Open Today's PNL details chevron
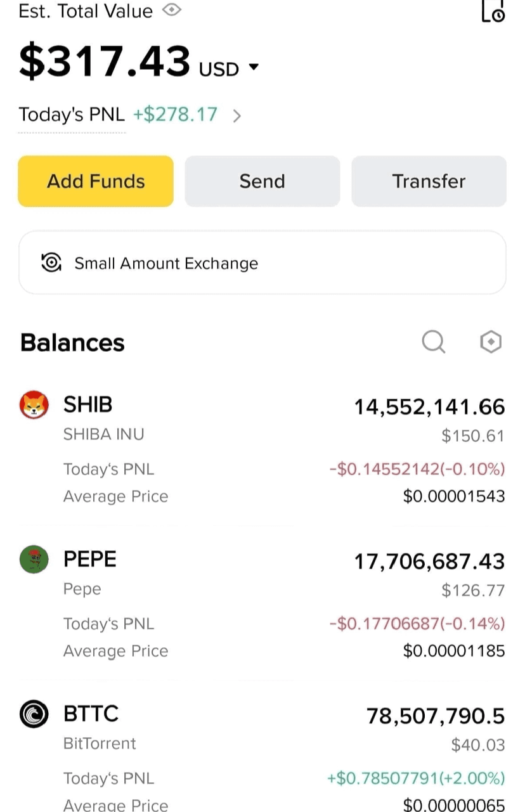525x812 pixels. tap(237, 116)
